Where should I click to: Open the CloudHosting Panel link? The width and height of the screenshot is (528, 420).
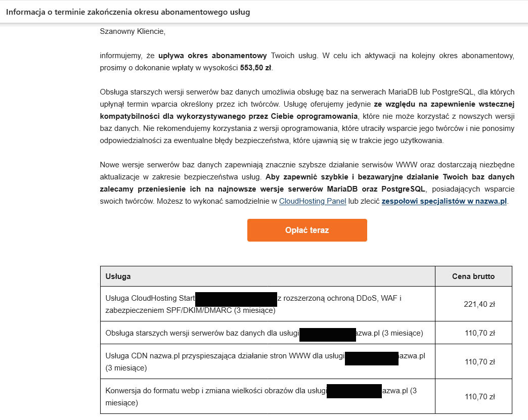(312, 201)
